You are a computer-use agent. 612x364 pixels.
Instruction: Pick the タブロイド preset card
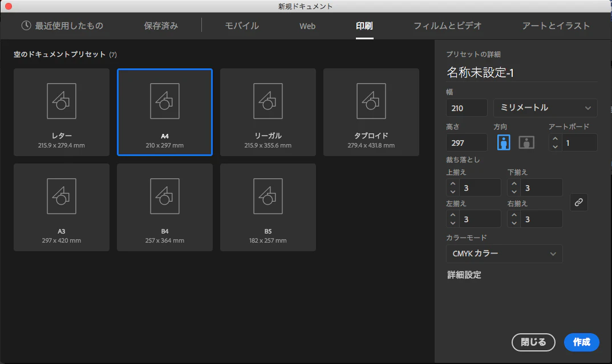point(371,112)
